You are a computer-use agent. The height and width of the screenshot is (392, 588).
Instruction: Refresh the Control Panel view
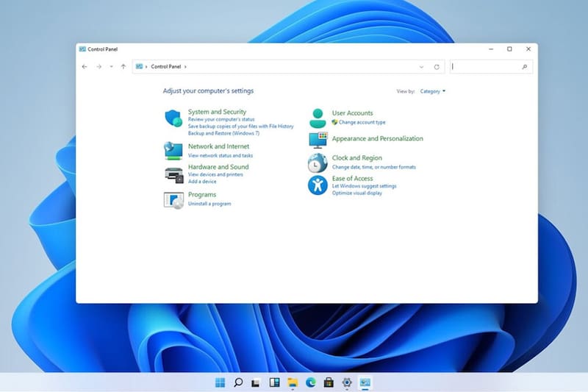tap(437, 67)
